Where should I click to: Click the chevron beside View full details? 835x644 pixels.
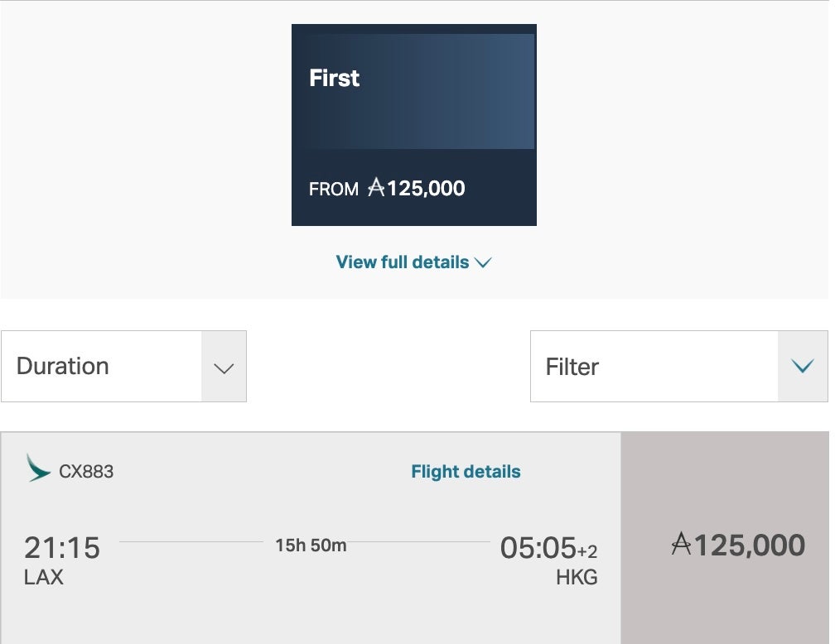tap(484, 262)
